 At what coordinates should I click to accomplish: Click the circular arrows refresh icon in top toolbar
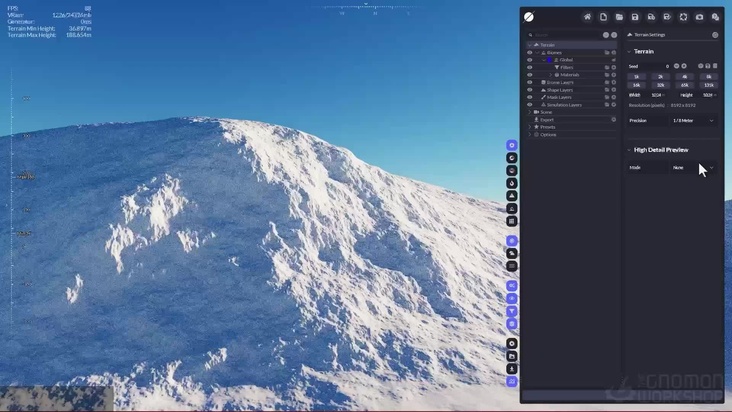[683, 17]
